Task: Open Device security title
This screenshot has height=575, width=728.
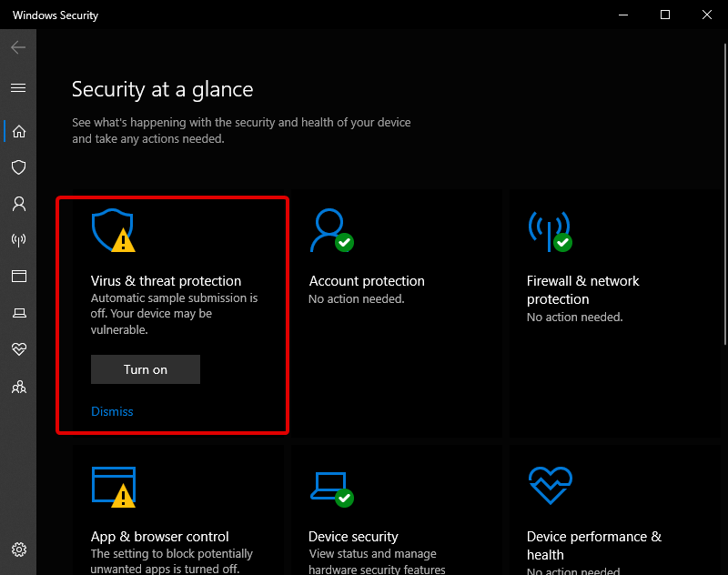Action: pyautogui.click(x=353, y=537)
